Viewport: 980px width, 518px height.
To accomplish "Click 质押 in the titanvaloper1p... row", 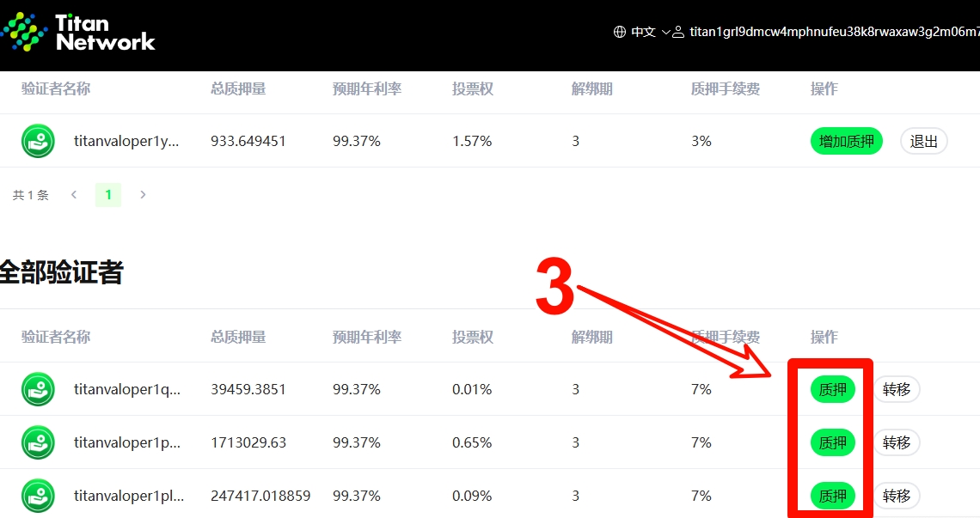I will coord(832,442).
